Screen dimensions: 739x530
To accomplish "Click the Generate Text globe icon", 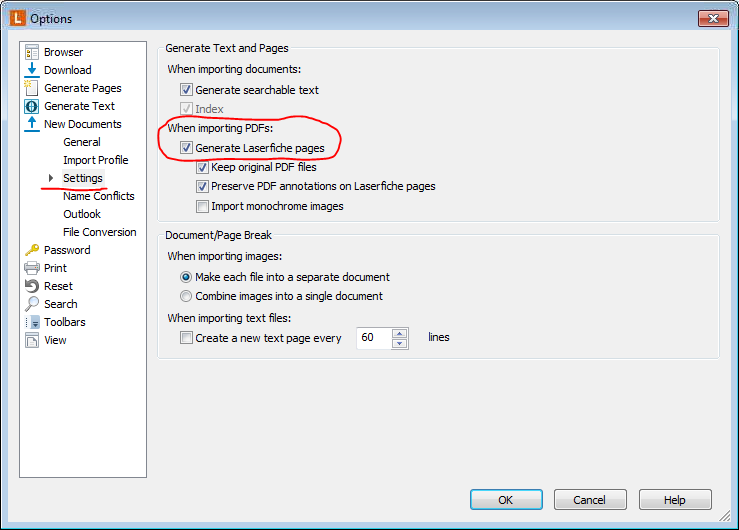I will 32,106.
